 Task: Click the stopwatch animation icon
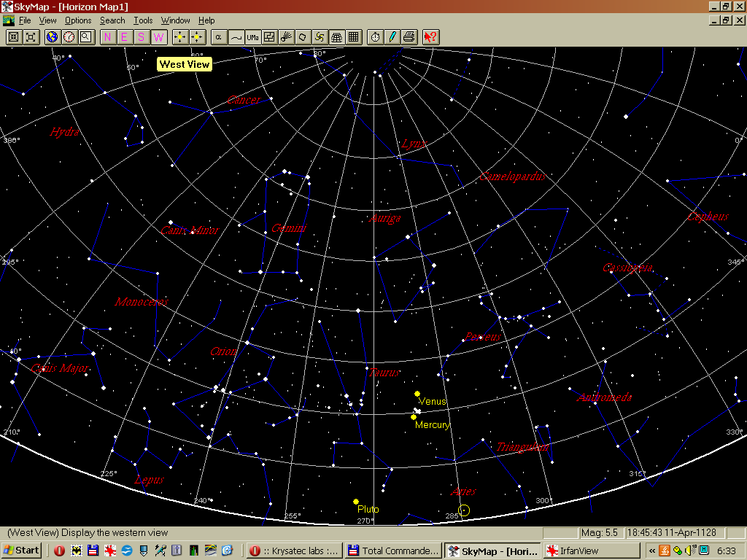point(376,37)
